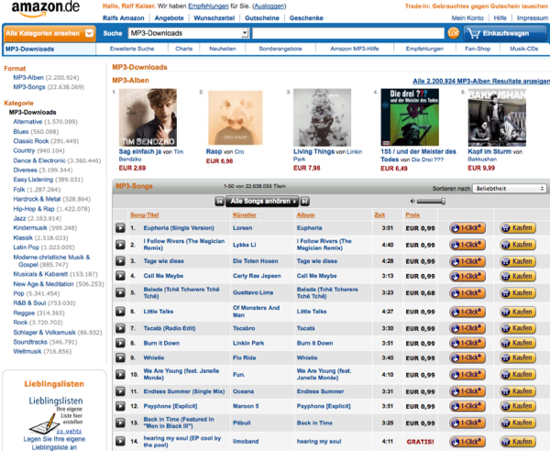The height and width of the screenshot is (451, 550).
Task: Click the orange Los search button
Action: point(453,33)
